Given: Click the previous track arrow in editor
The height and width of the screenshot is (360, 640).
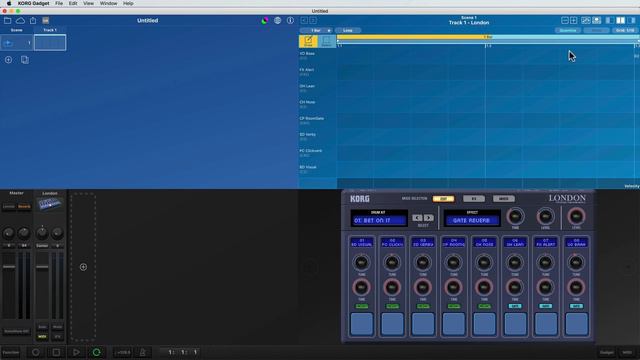Looking at the screenshot, I should click(304, 20).
